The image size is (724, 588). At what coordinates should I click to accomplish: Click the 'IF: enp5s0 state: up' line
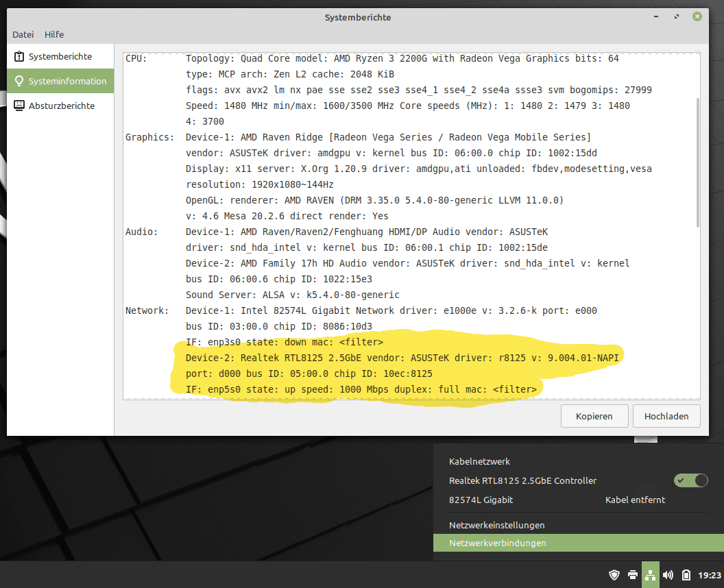click(361, 389)
